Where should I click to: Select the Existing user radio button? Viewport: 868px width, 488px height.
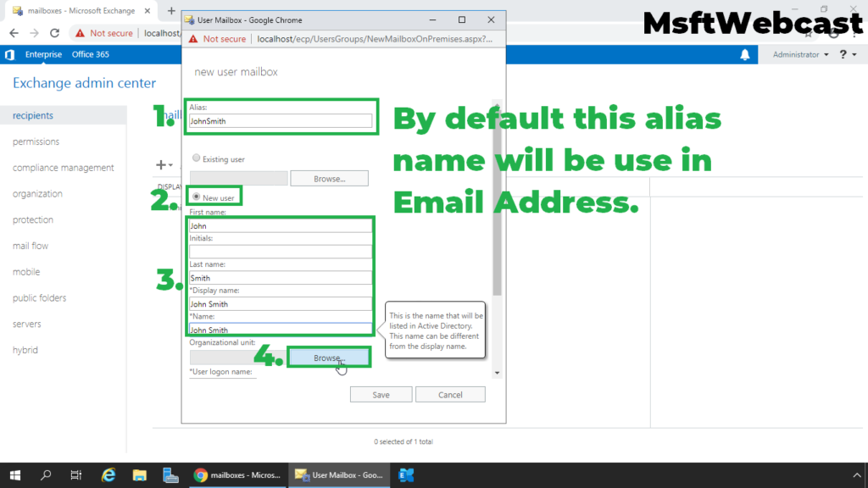click(196, 158)
